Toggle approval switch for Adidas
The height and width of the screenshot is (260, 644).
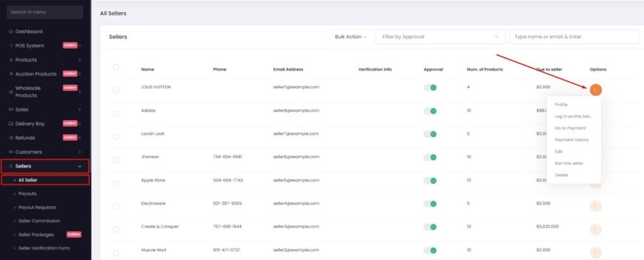pyautogui.click(x=430, y=111)
